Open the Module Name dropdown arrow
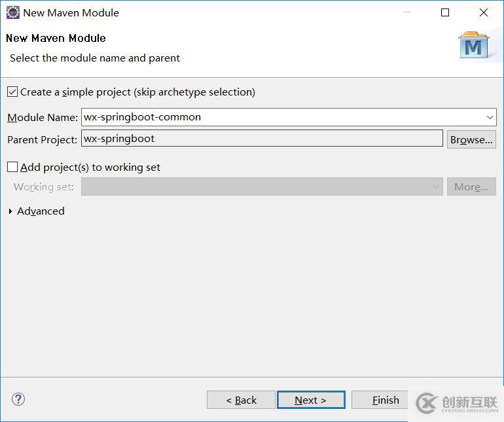504x422 pixels. pyautogui.click(x=490, y=117)
